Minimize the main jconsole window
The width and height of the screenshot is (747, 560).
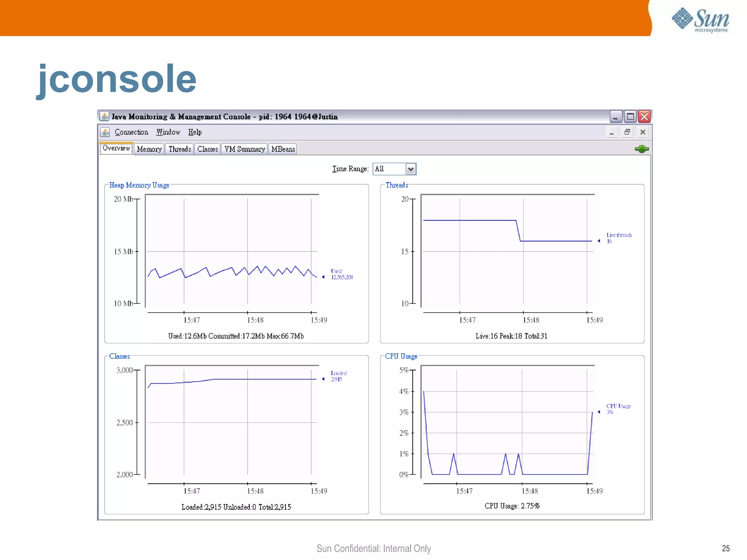pyautogui.click(x=615, y=117)
